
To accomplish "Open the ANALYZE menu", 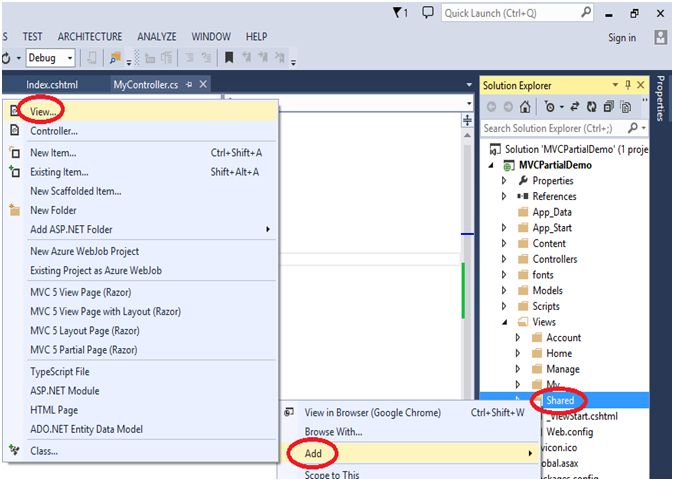I will [157, 37].
